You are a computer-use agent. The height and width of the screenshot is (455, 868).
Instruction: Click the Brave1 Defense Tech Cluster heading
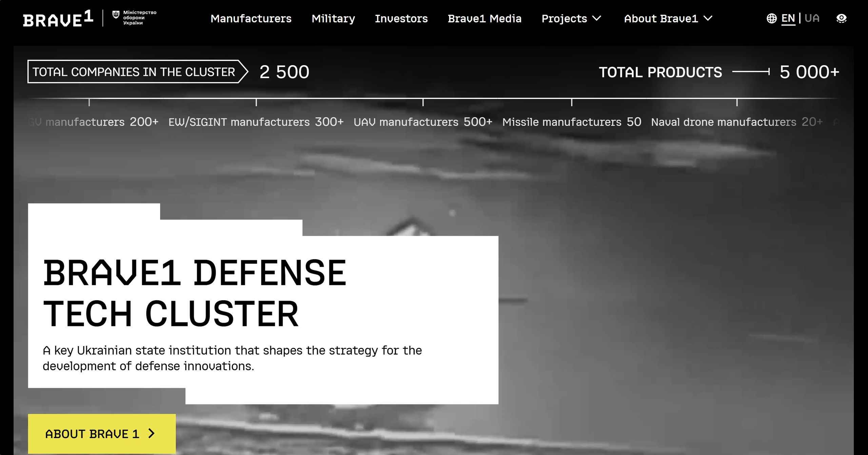[x=195, y=293]
